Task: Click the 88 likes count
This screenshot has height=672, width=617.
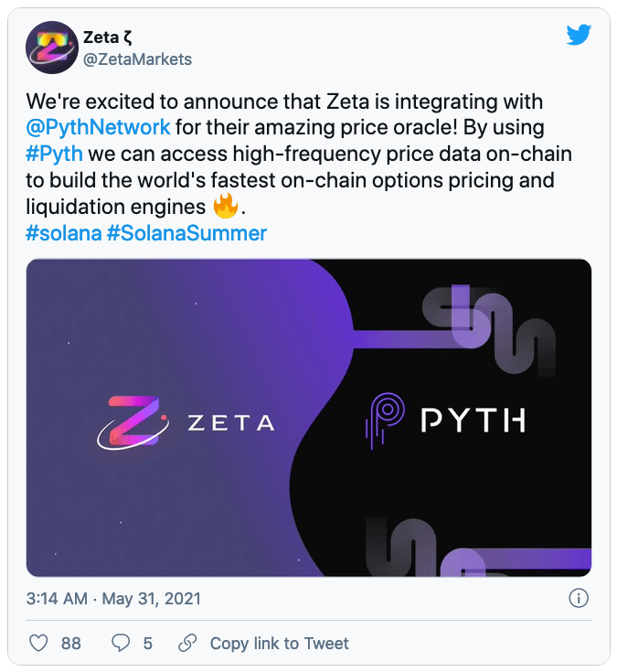Action: pos(70,644)
